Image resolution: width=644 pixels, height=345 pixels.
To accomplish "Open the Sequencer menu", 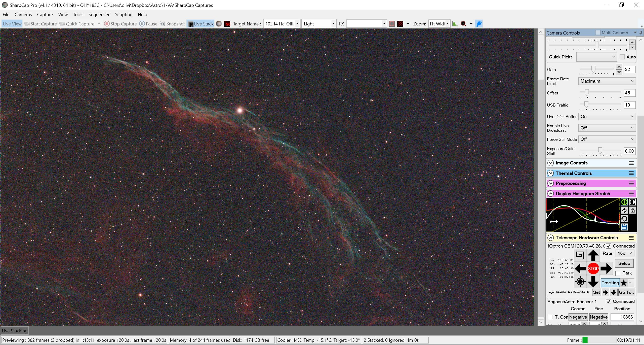I will 99,15.
